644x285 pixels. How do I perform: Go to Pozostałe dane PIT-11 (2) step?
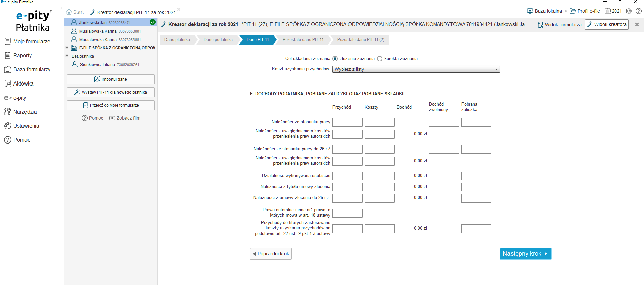click(x=361, y=40)
